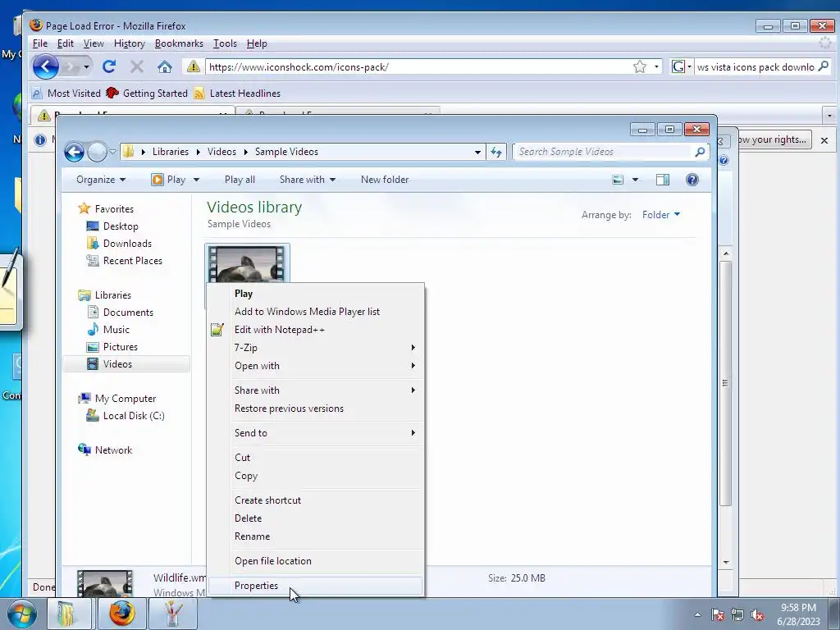840x630 pixels.
Task: Open Downloads in Favorites
Action: pyautogui.click(x=127, y=243)
